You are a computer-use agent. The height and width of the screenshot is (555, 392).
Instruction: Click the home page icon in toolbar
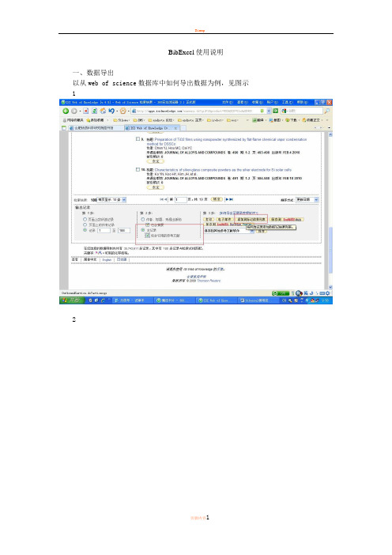pos(103,111)
